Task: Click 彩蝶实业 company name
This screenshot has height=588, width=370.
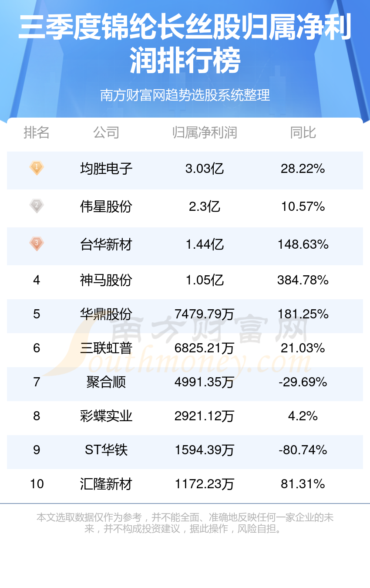Action: [106, 416]
